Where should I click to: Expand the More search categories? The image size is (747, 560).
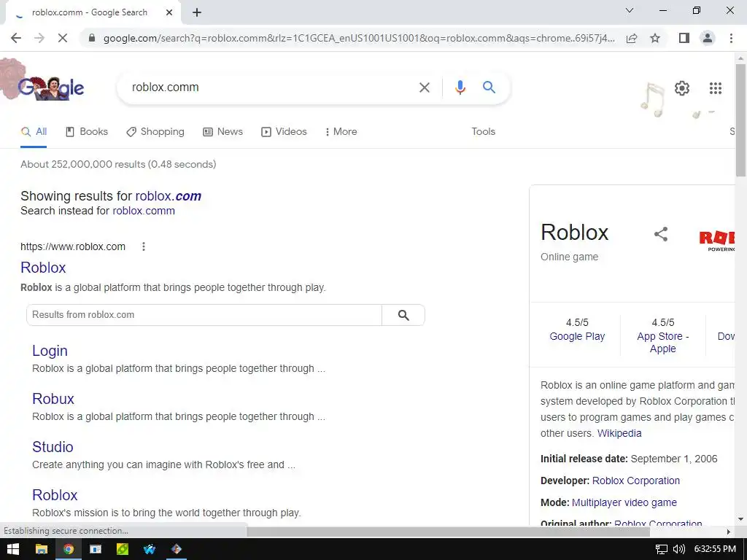pos(341,132)
